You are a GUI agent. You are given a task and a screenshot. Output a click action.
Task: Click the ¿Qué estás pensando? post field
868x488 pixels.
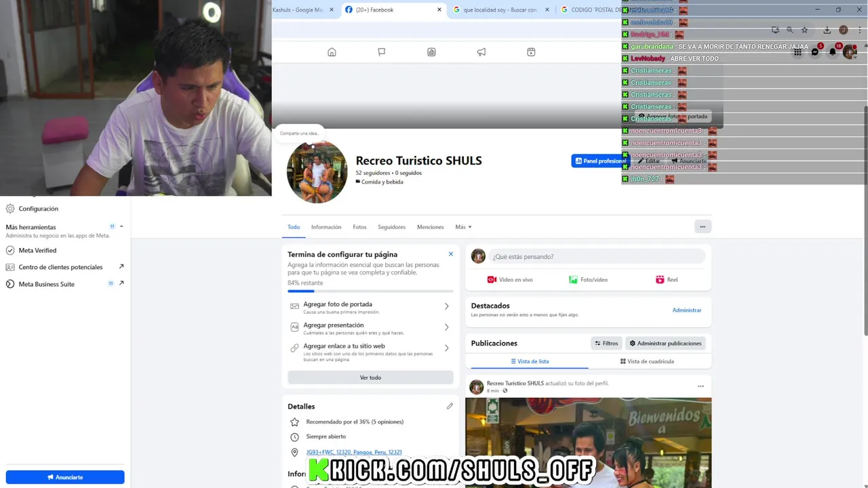[x=597, y=256]
